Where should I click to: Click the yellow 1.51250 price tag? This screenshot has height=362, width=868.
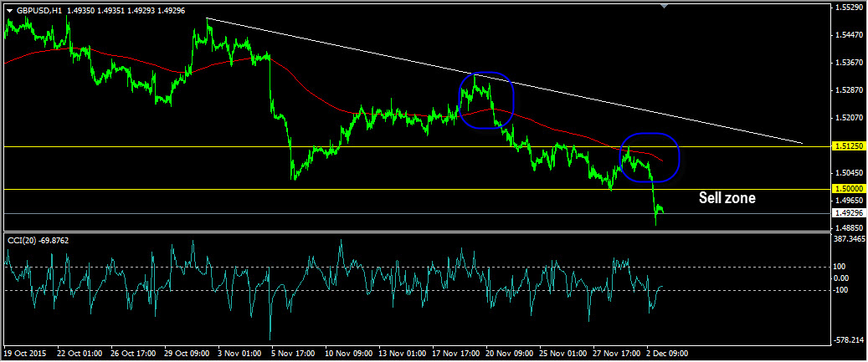tap(850, 146)
